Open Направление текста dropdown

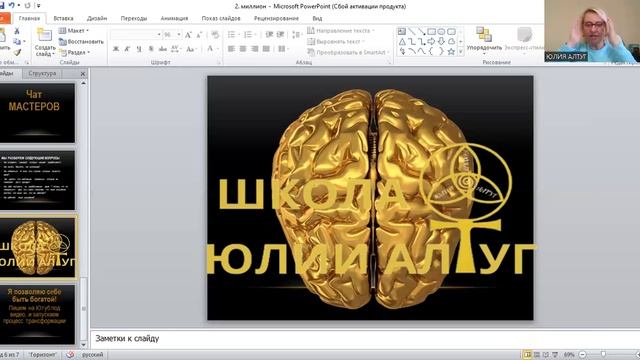[340, 31]
